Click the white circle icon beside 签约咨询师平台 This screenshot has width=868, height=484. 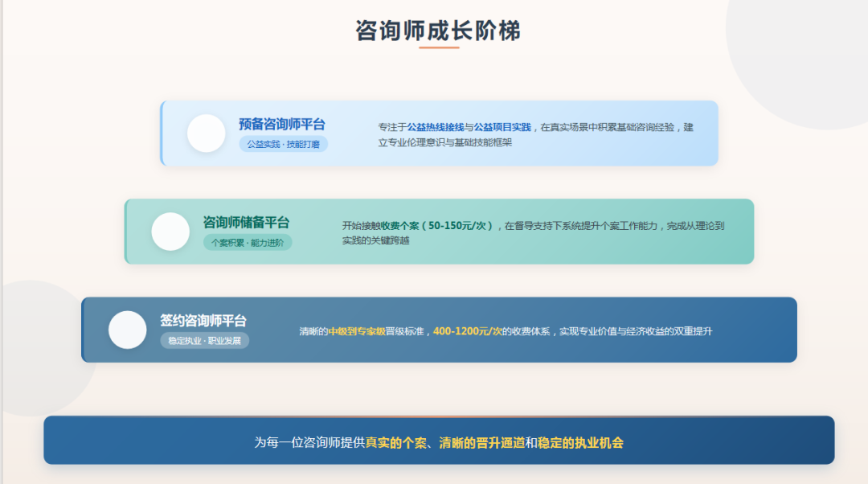click(x=127, y=330)
